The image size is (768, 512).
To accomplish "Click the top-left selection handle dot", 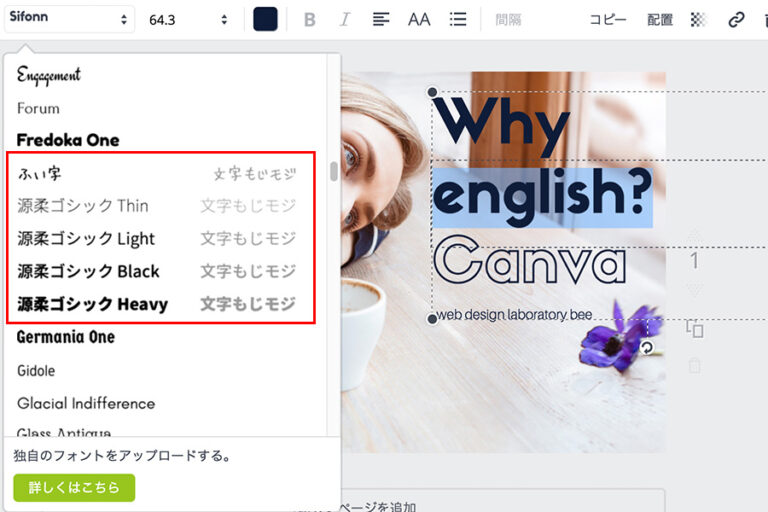I will pyautogui.click(x=432, y=92).
